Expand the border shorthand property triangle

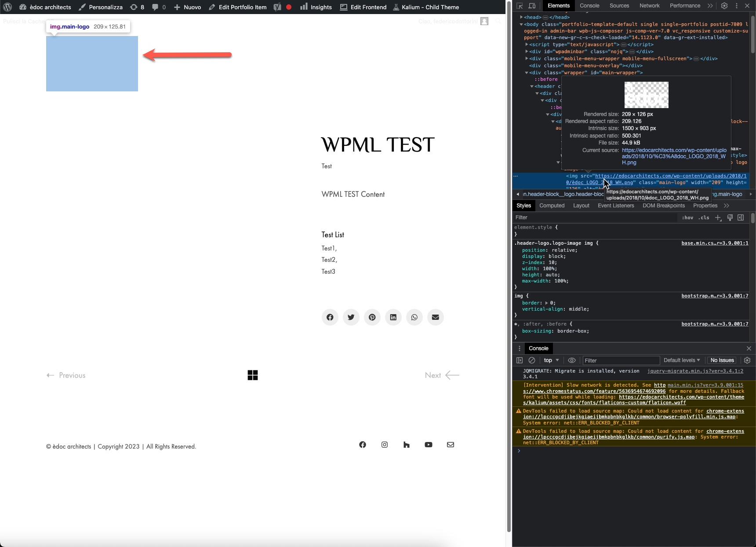[x=547, y=303]
